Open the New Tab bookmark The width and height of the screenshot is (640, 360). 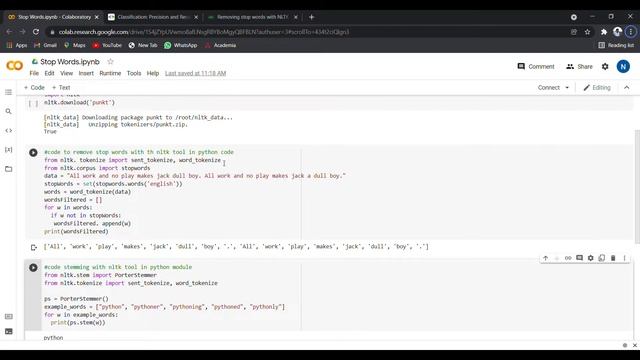[143, 45]
